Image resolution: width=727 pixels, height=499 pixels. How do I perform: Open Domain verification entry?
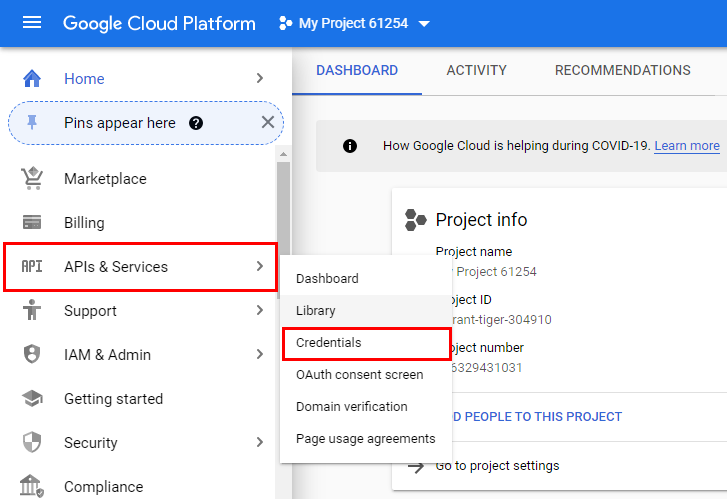(x=366, y=406)
